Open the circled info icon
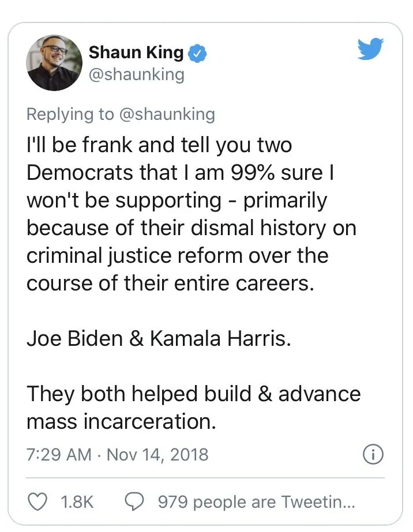Screen dimensions: 413x532 pos(373,455)
